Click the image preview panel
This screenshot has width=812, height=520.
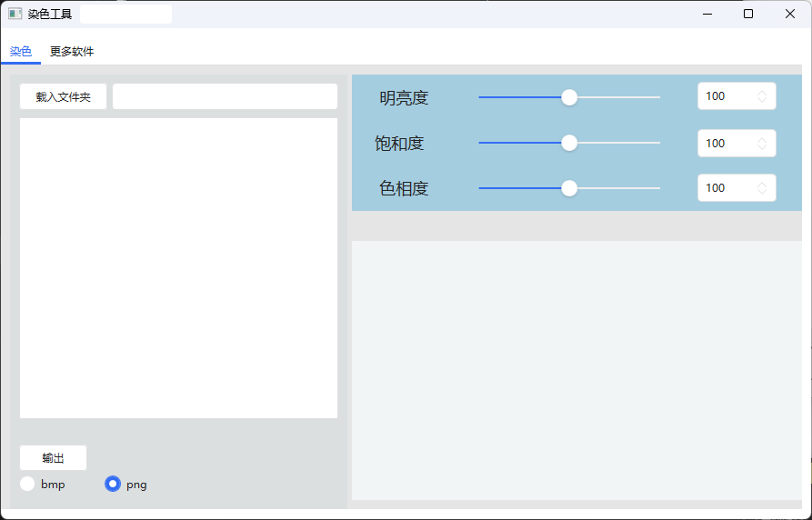[576, 370]
